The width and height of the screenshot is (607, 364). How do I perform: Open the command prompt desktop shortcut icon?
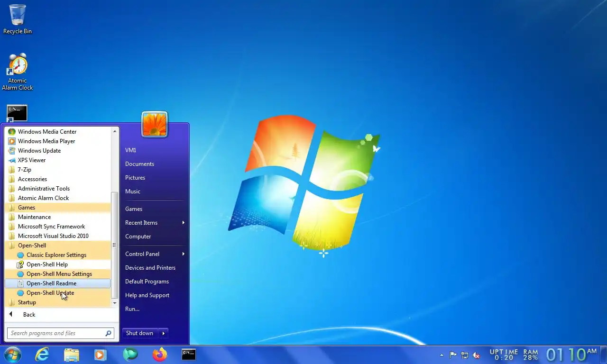click(17, 114)
